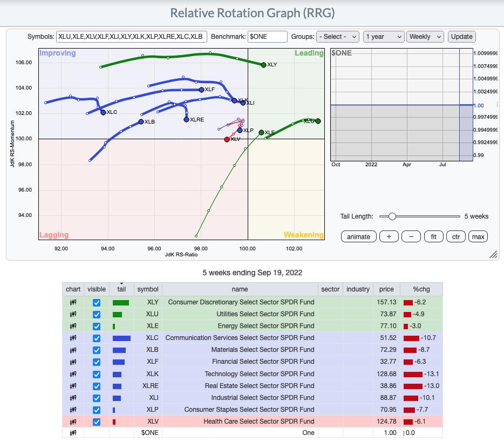Sort table by price column
The width and height of the screenshot is (504, 442).
[x=386, y=289]
